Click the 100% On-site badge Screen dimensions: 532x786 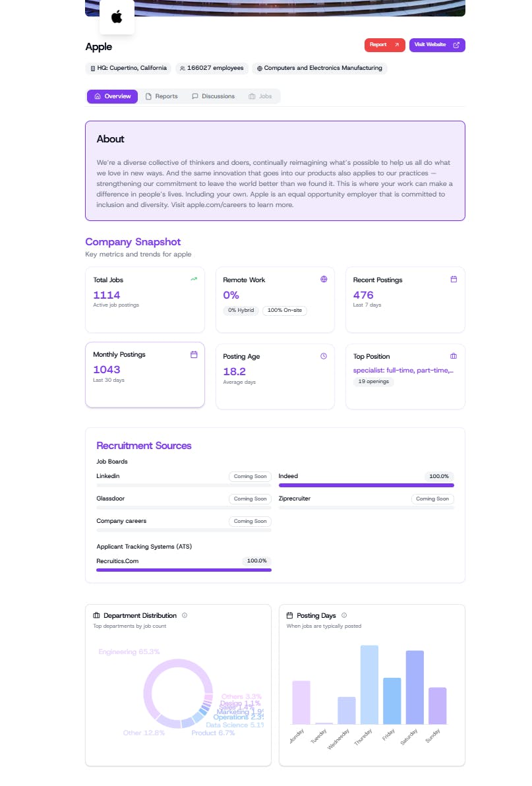coord(285,311)
